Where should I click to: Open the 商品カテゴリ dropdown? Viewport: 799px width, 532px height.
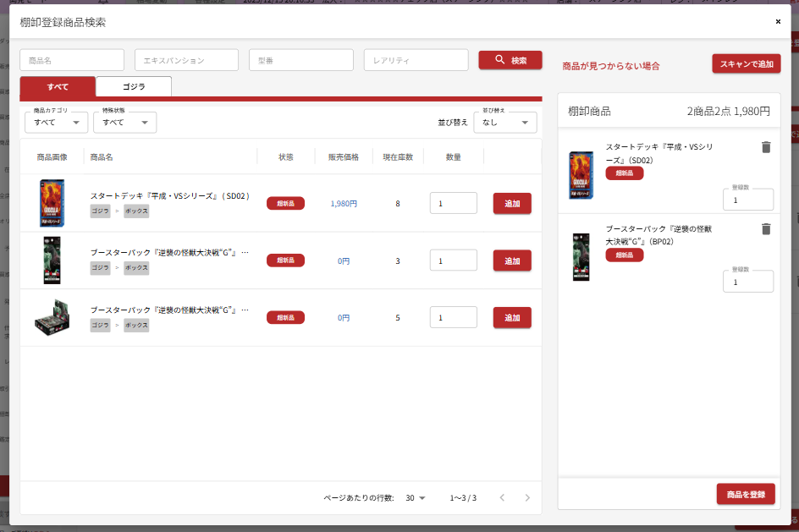[x=57, y=123]
